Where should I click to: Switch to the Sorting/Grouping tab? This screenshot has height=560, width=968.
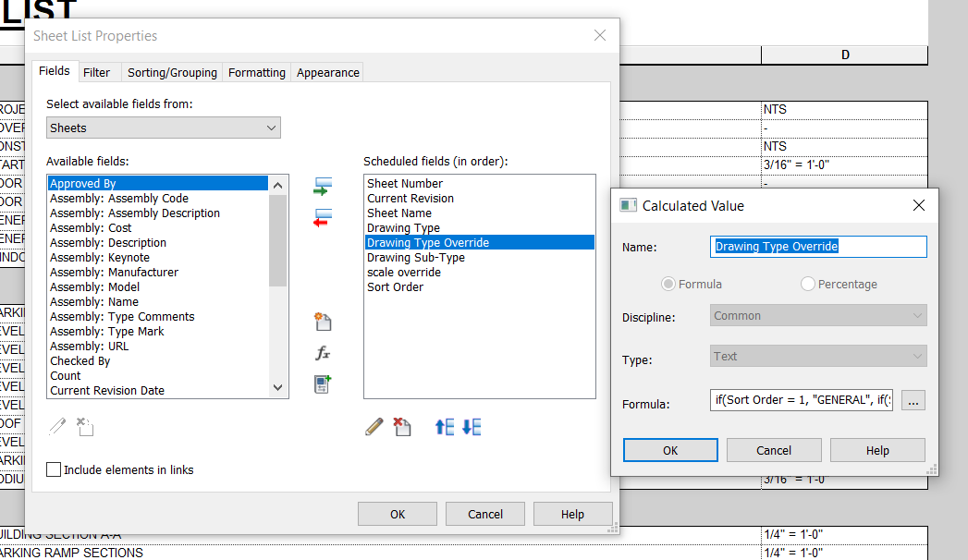(171, 71)
